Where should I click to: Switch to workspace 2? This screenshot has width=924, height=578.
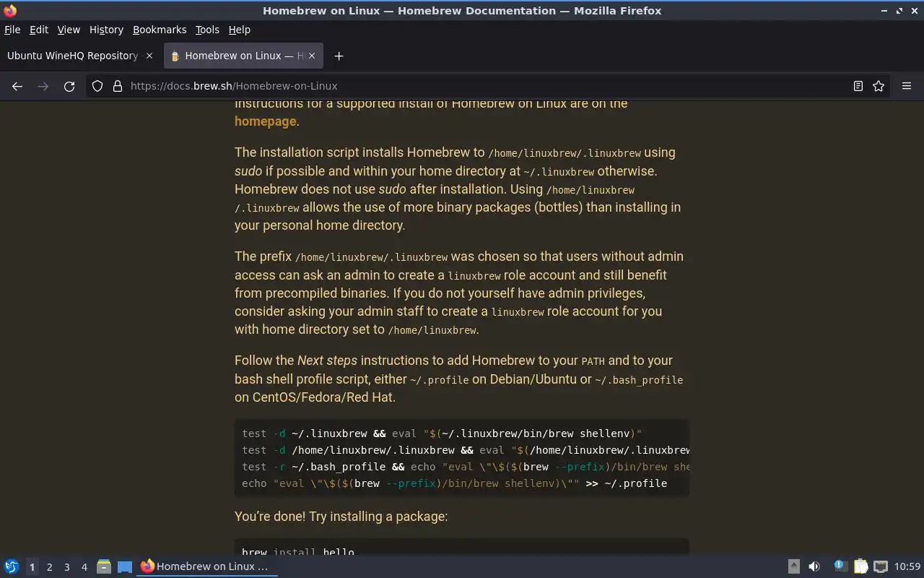[x=49, y=567]
